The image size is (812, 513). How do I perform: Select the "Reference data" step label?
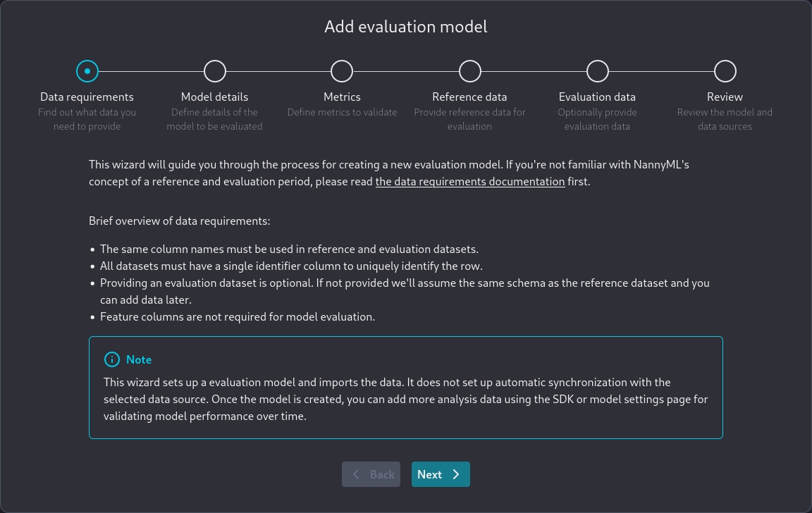[x=469, y=97]
